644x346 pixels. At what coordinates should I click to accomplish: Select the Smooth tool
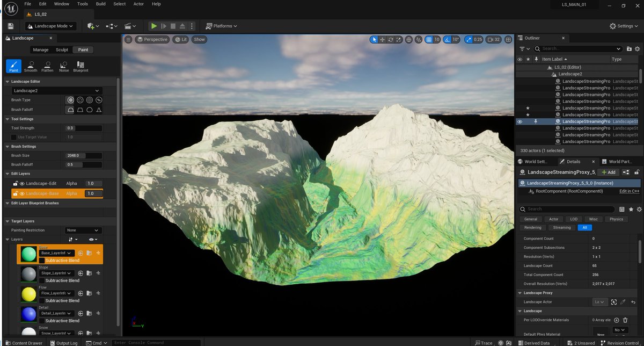point(31,66)
